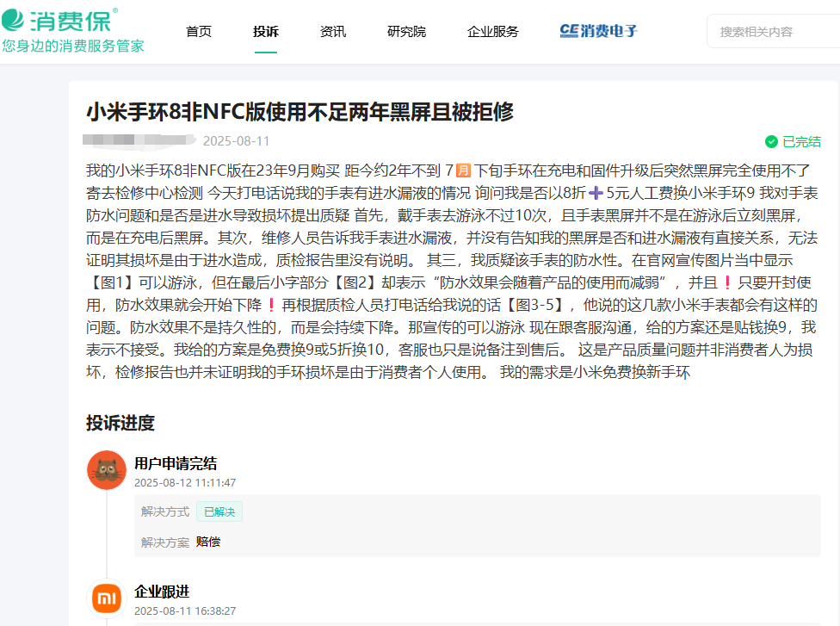Click the 解决方案 label
Viewport: 840px width, 626px height.
[x=165, y=542]
